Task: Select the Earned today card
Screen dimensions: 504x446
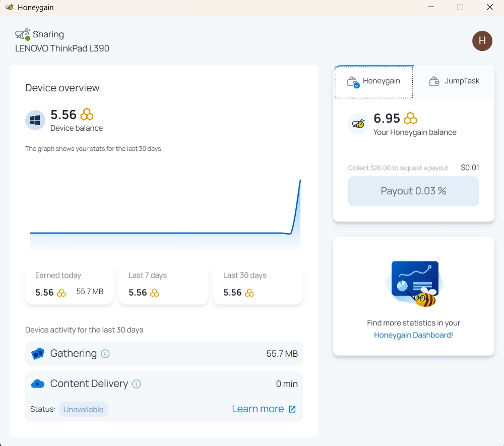Action: click(69, 284)
